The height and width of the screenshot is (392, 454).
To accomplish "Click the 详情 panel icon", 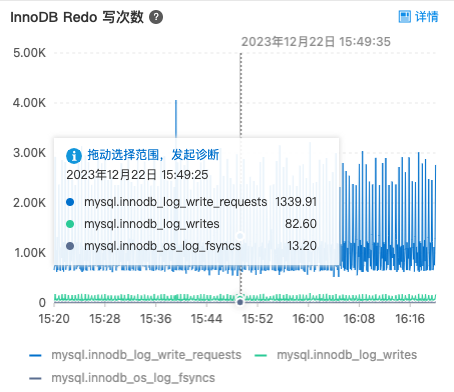I will [405, 17].
